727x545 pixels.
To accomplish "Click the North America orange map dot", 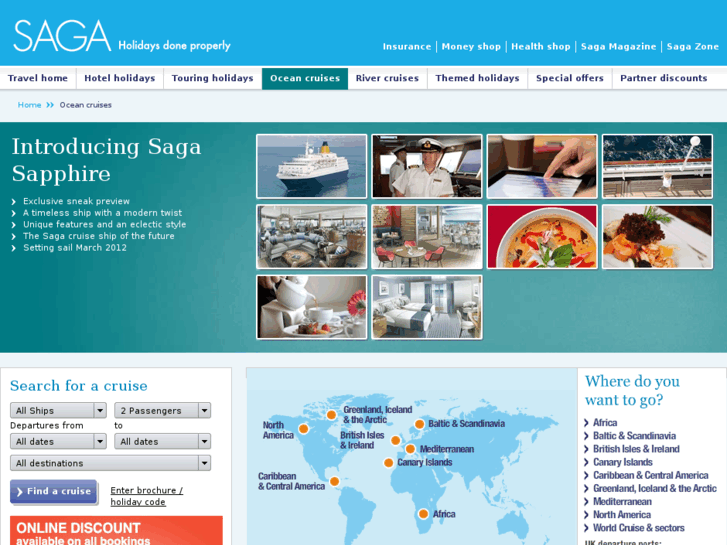I will pos(304,429).
